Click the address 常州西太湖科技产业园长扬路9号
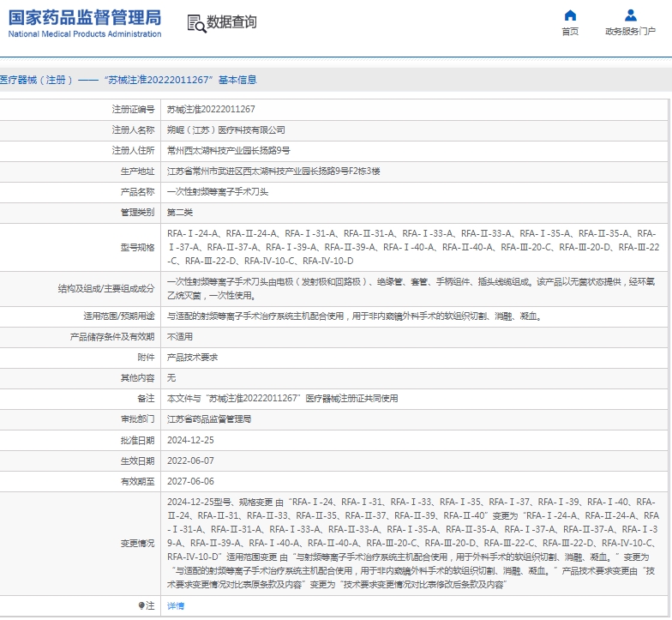Screen dimensions: 672x620 (x=228, y=151)
